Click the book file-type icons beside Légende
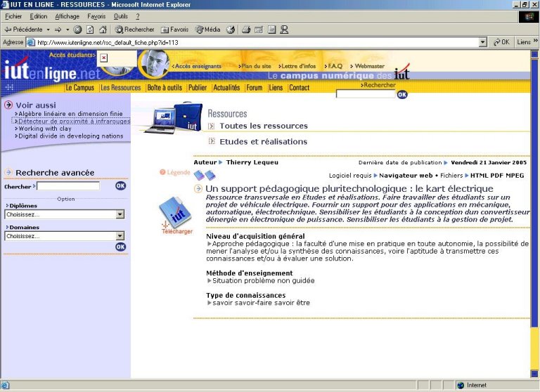Image resolution: width=540 pixels, height=392 pixels. (x=205, y=175)
